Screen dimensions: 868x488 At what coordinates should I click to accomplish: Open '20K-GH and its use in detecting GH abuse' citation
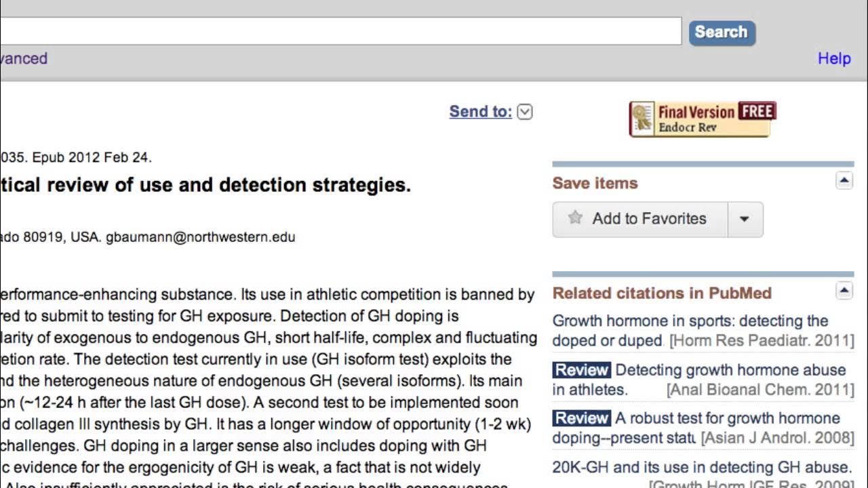pos(701,468)
